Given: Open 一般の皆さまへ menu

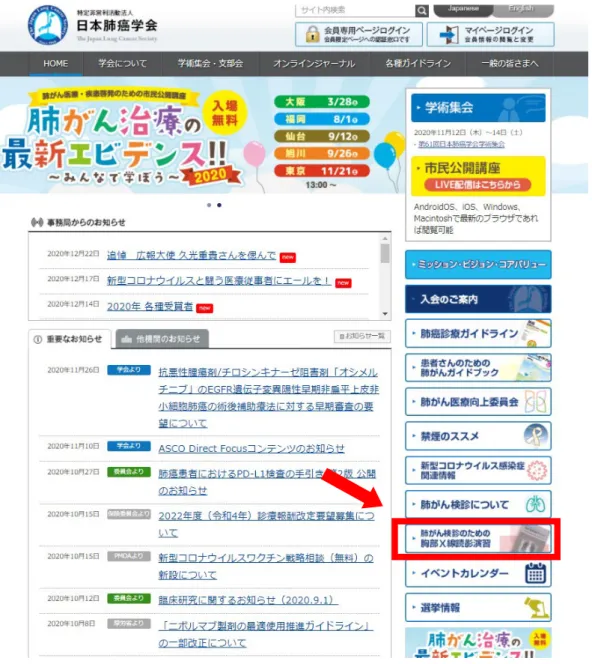Looking at the screenshot, I should pyautogui.click(x=510, y=64).
